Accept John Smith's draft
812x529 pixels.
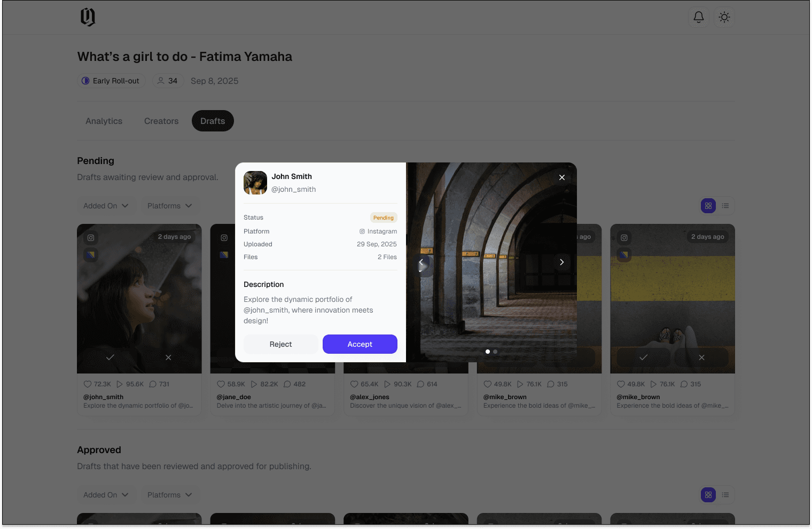coord(360,344)
